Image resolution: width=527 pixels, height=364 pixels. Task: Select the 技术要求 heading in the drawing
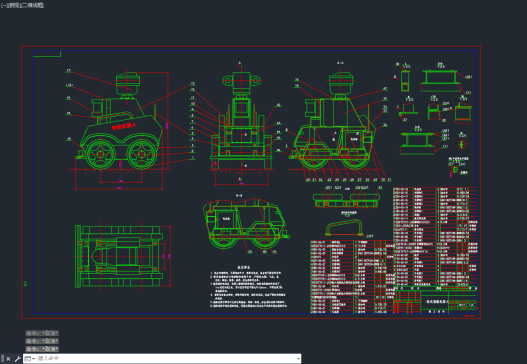(x=243, y=267)
